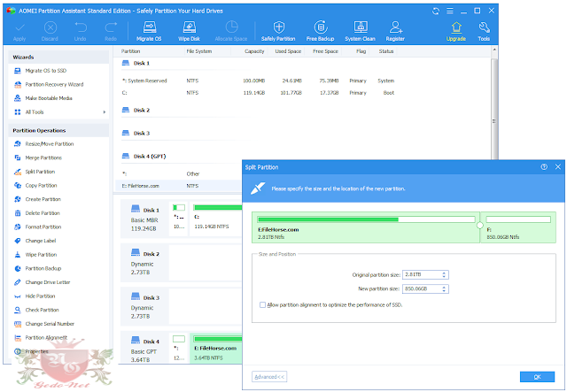This screenshot has width=567, height=392.
Task: Open the hamburger menu in the title bar
Action: (x=450, y=11)
